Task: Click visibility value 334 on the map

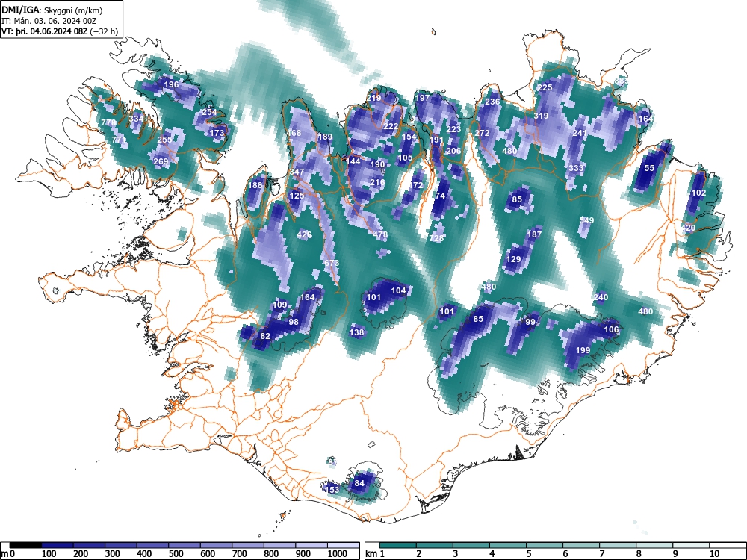Action: coord(136,119)
